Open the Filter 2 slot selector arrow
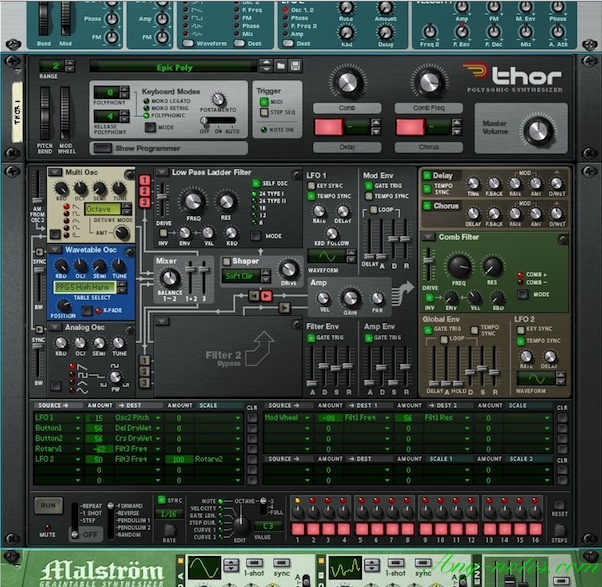 point(162,321)
